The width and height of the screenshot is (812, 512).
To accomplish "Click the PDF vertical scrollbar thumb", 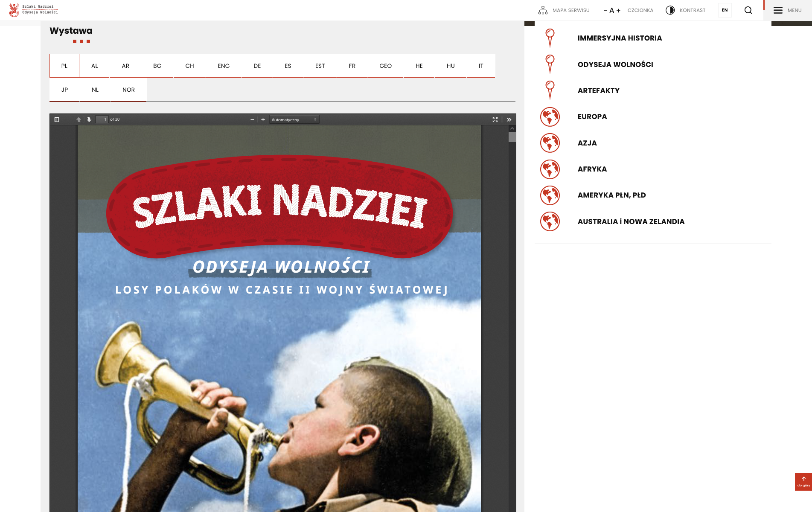I will (512, 137).
